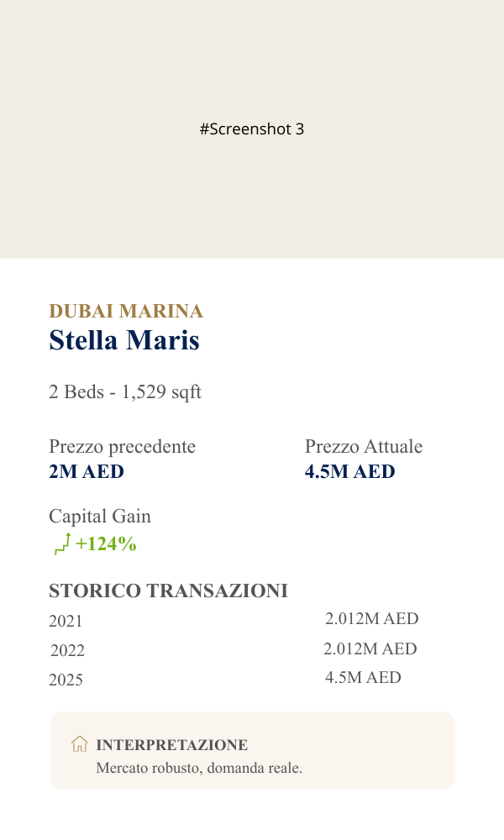Click the Capital Gain label

[x=100, y=517]
